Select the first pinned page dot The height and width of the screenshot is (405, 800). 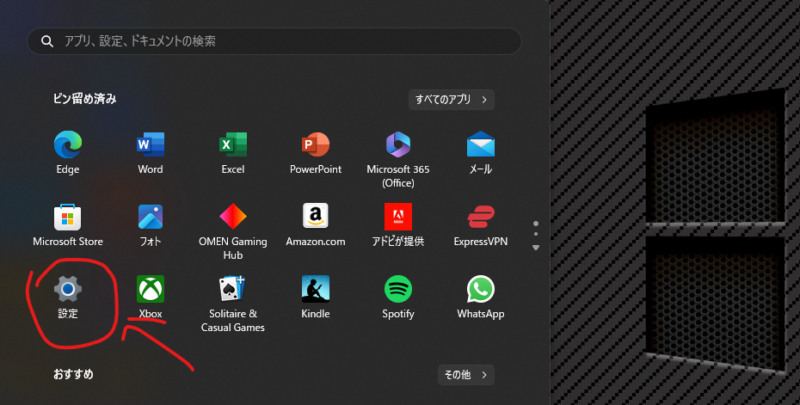536,223
